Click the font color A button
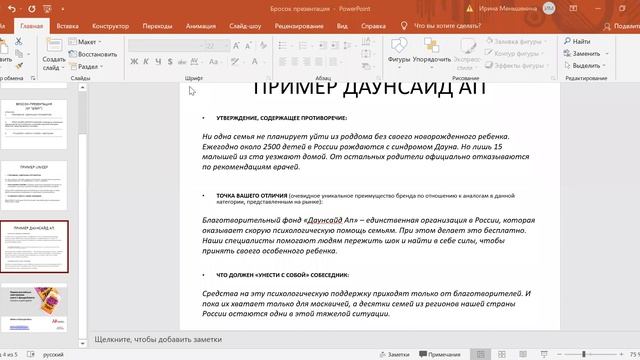This screenshot has height=360, width=640. coord(254,62)
